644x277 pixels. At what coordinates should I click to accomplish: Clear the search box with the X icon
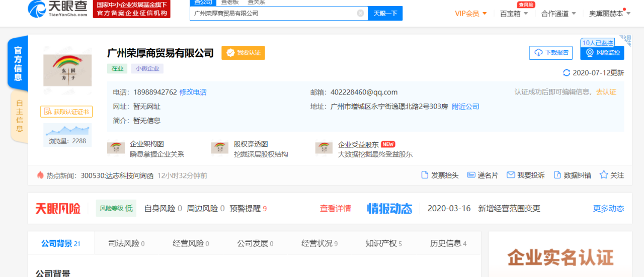pos(360,14)
